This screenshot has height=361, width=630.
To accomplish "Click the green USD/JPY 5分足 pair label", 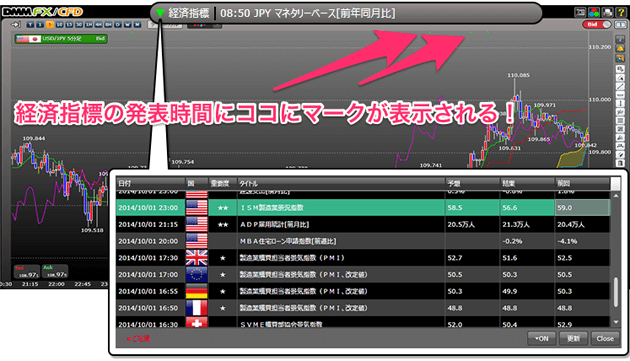I will pos(61,39).
